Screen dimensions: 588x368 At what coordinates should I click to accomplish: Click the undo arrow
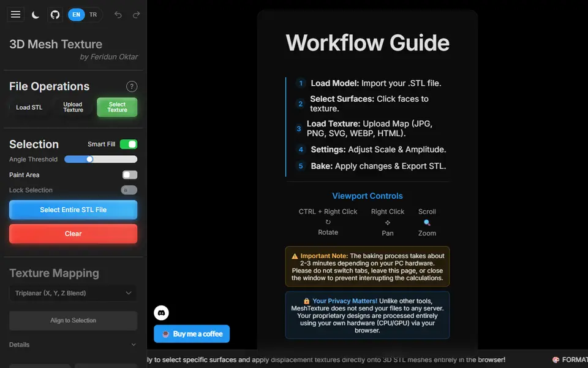point(118,15)
